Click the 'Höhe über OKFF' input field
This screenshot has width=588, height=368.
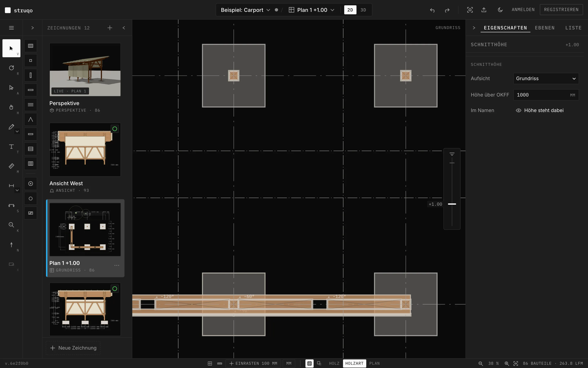pyautogui.click(x=546, y=95)
